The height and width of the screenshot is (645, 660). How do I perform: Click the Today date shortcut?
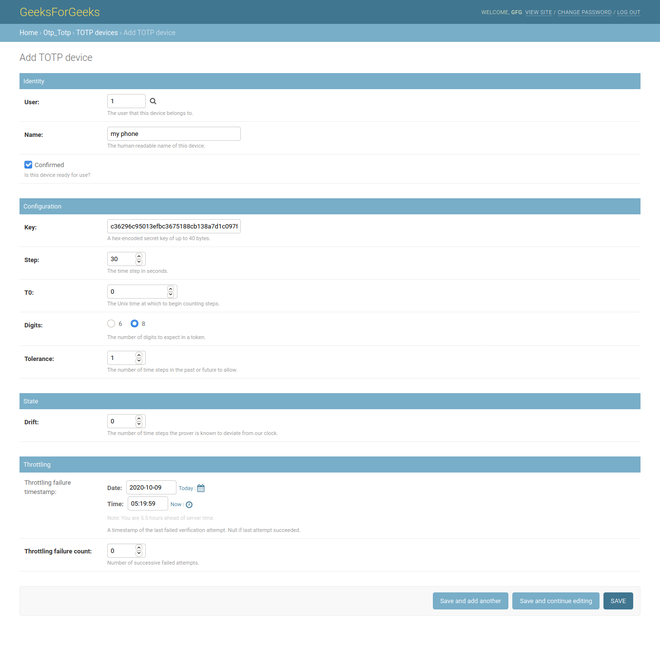186,488
